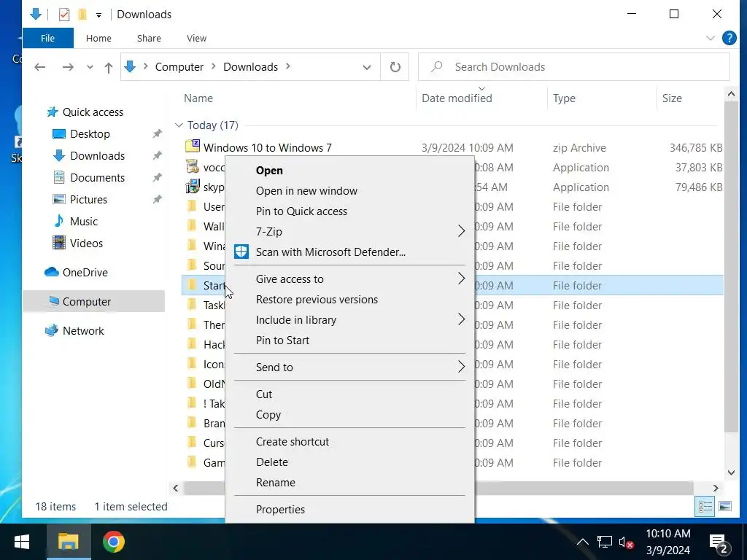Click Computer in the address breadcrumb

coord(179,67)
